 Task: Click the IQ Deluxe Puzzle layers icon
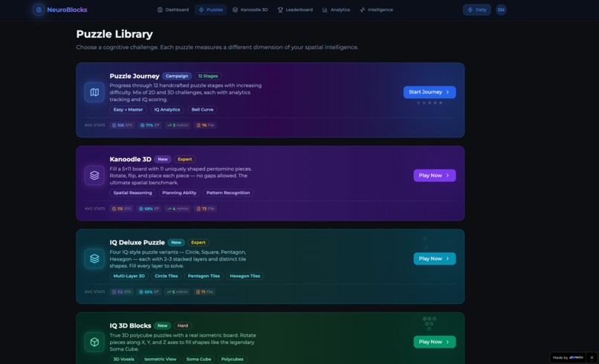pos(94,259)
